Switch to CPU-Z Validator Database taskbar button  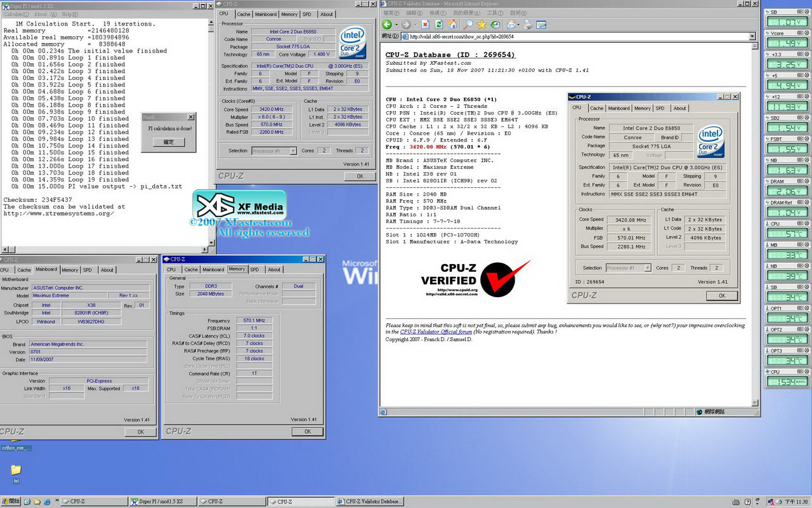pyautogui.click(x=370, y=502)
